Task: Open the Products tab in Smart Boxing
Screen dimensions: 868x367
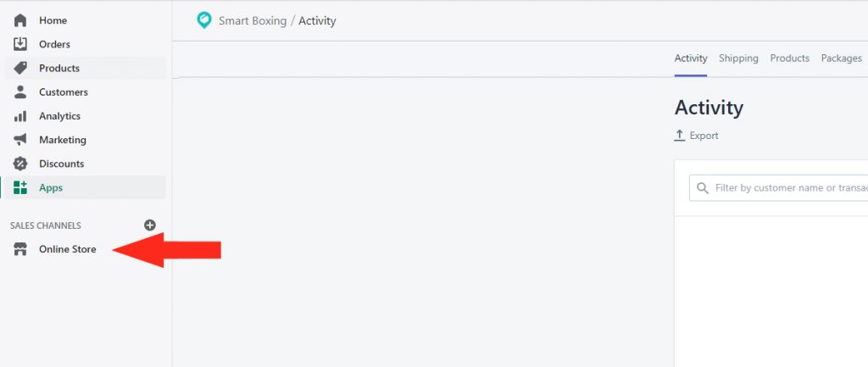Action: click(x=789, y=58)
